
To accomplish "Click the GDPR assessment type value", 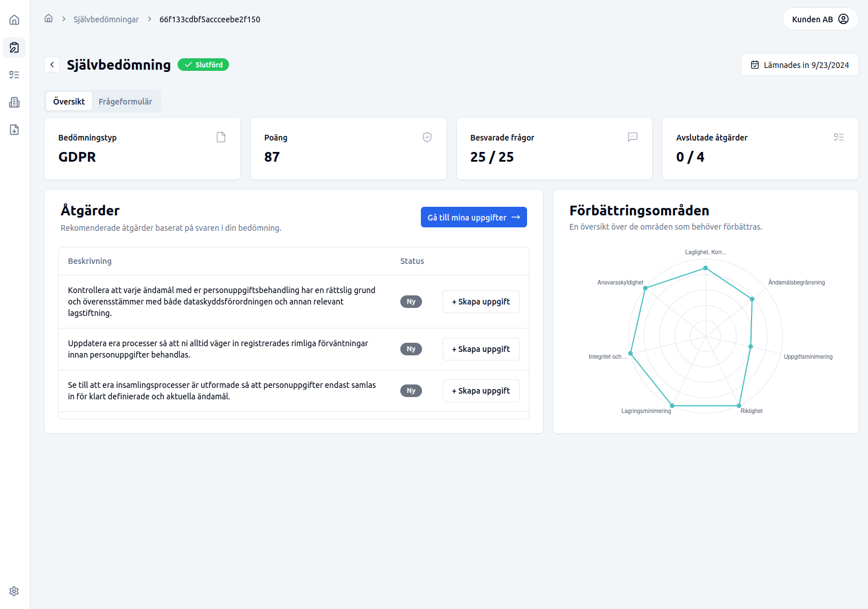I will pos(77,157).
